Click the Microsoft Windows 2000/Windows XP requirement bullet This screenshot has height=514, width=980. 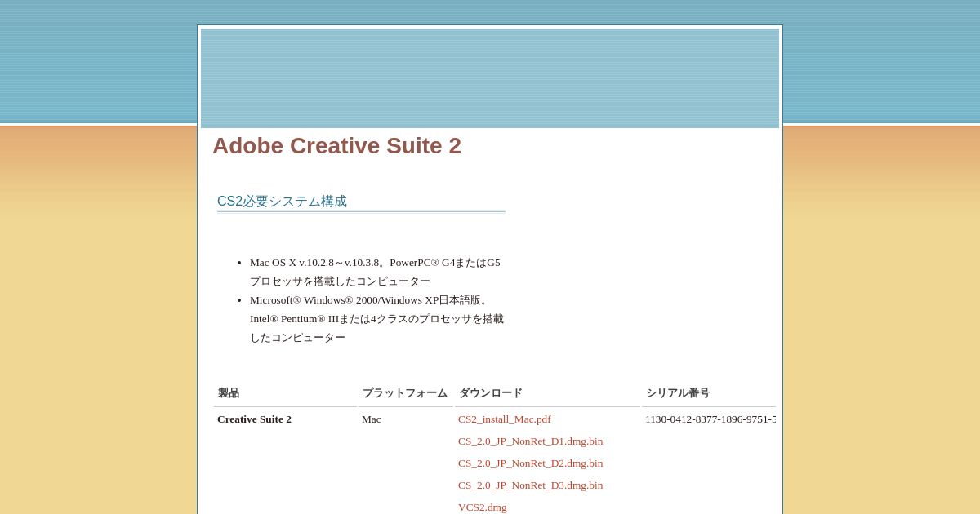(x=376, y=319)
